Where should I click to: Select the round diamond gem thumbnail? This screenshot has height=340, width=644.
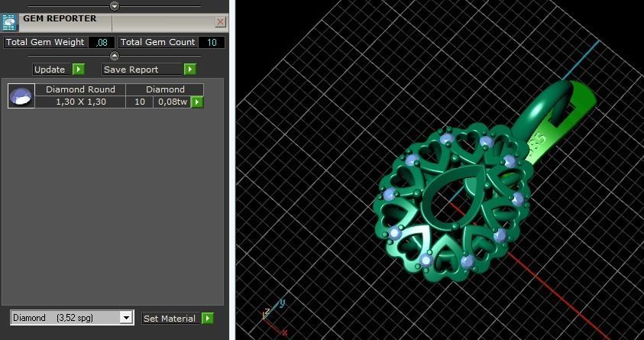click(21, 96)
